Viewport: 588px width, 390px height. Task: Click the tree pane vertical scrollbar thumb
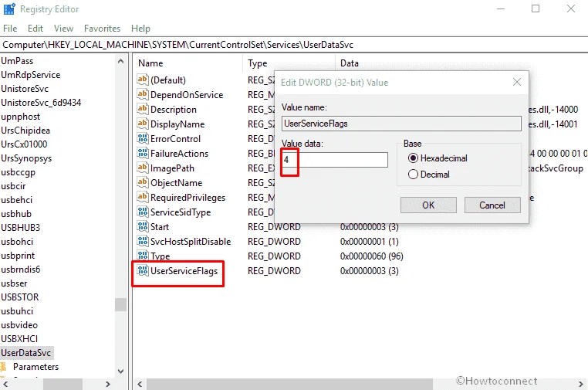click(120, 304)
